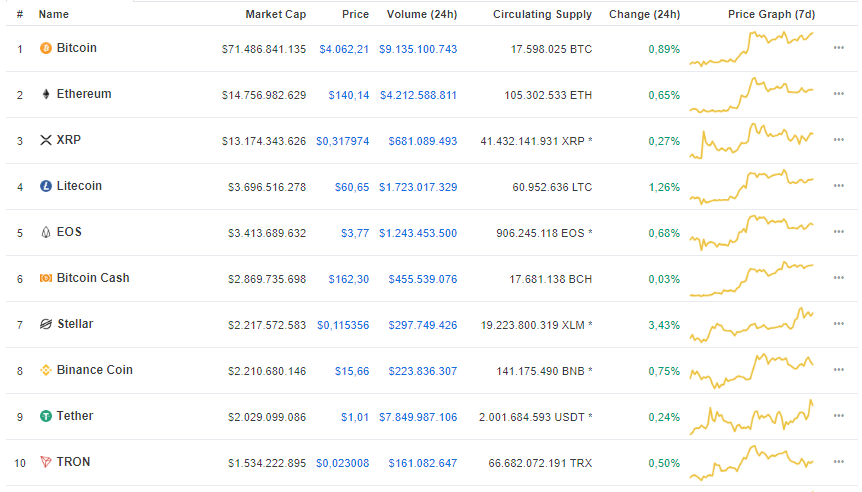Screen dimensions: 862x492
Task: Click Litecoin price $60,65
Action: [352, 187]
